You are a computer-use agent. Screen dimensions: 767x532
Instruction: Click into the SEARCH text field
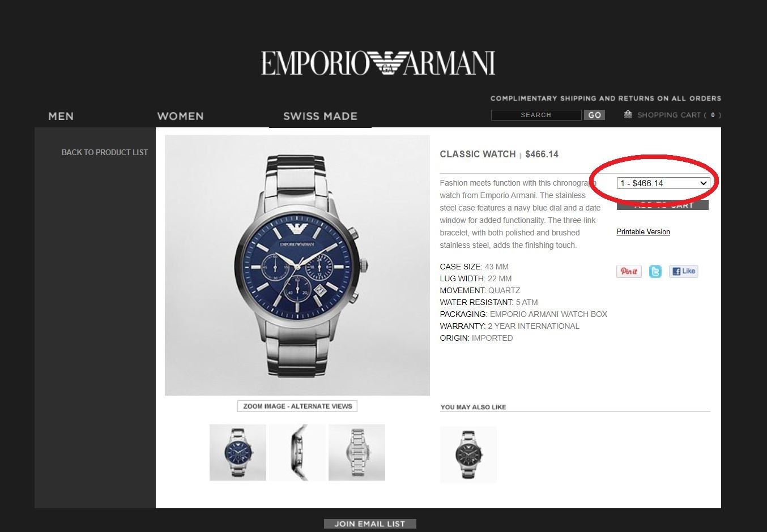pos(536,115)
